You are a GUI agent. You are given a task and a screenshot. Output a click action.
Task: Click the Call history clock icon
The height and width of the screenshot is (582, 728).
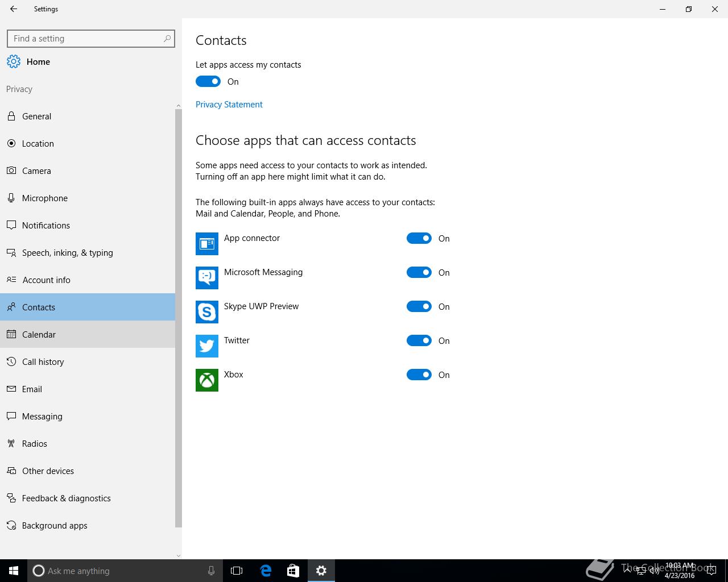(11, 361)
